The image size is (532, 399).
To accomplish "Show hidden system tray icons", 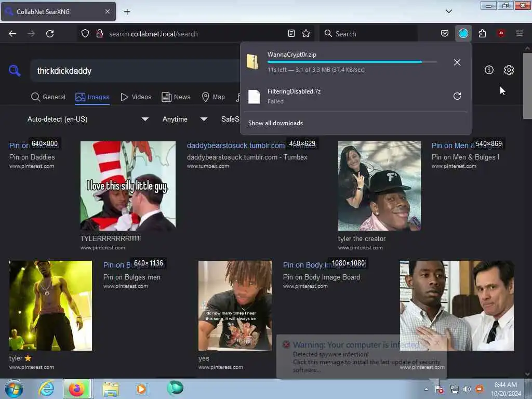I will click(x=426, y=389).
